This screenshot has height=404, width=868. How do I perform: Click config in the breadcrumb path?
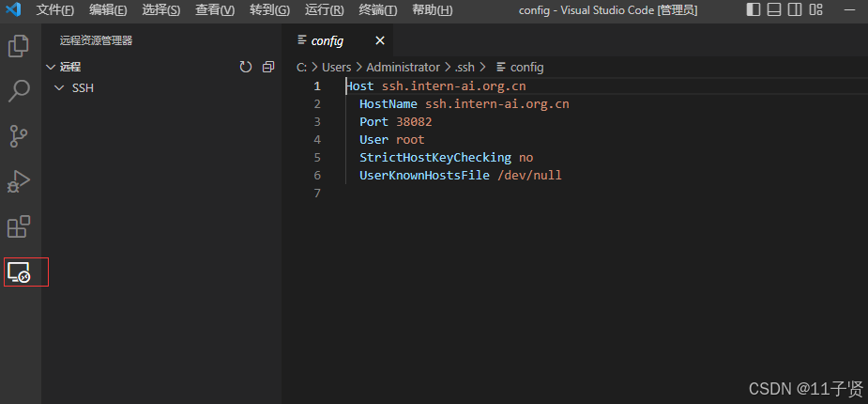click(526, 67)
